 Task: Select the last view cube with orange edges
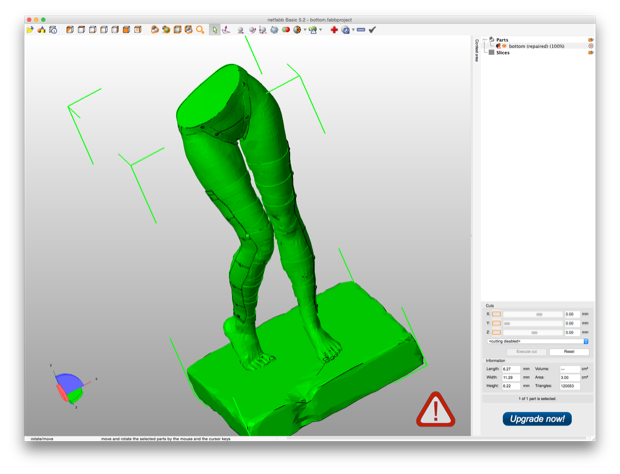pos(138,30)
